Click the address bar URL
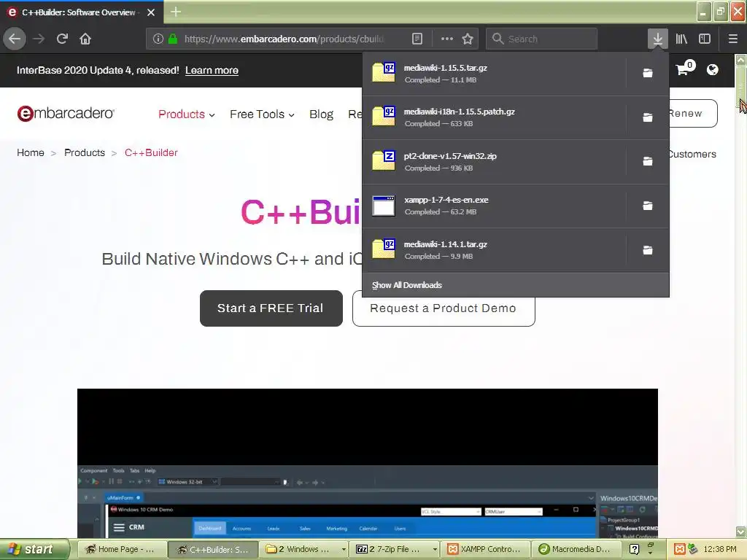The image size is (747, 560). click(x=284, y=39)
